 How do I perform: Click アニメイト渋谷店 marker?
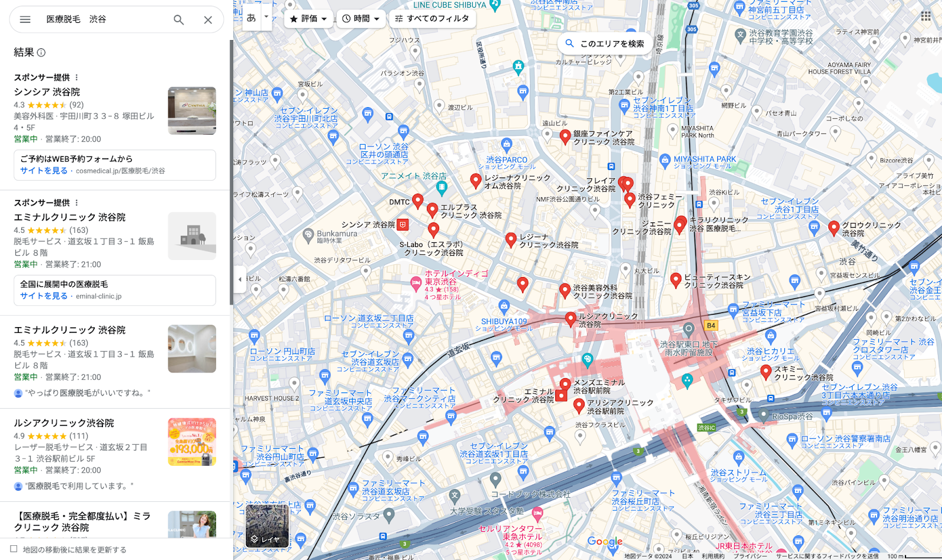[x=442, y=188]
